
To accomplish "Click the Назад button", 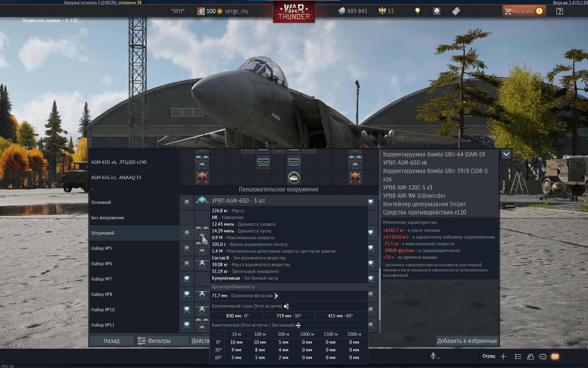I will (111, 341).
